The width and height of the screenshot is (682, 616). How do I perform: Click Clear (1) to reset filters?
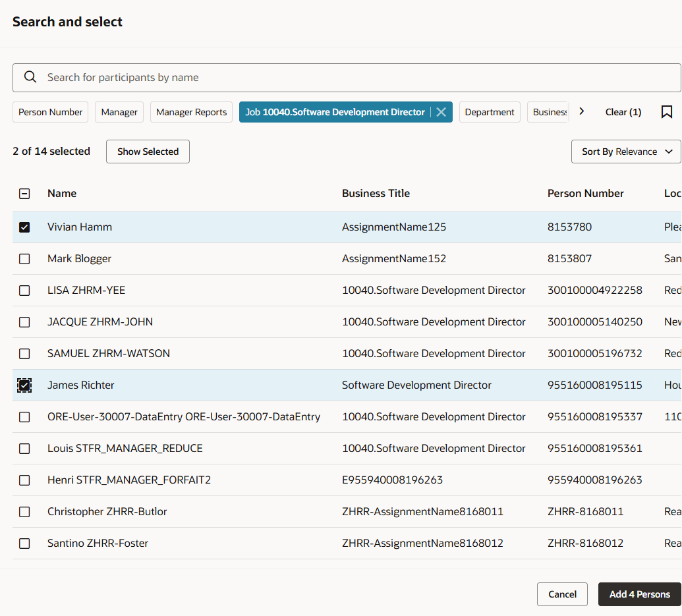[623, 112]
